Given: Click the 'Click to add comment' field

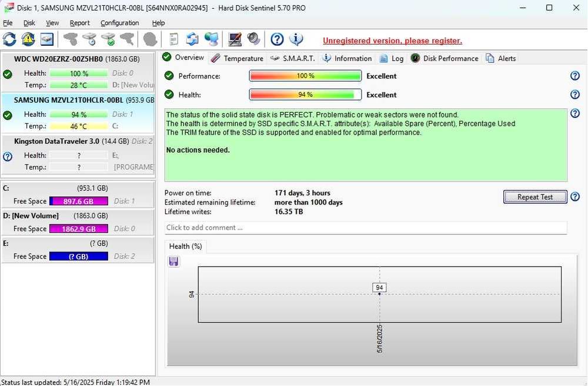Looking at the screenshot, I should (x=366, y=227).
